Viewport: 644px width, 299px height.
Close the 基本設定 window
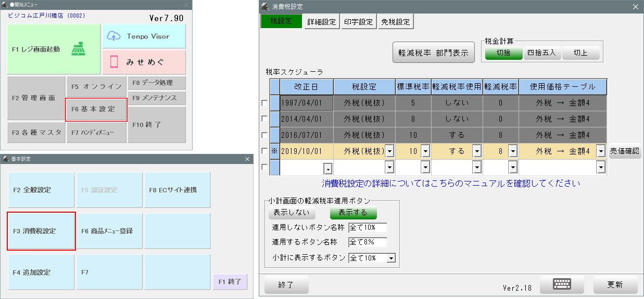click(x=247, y=159)
